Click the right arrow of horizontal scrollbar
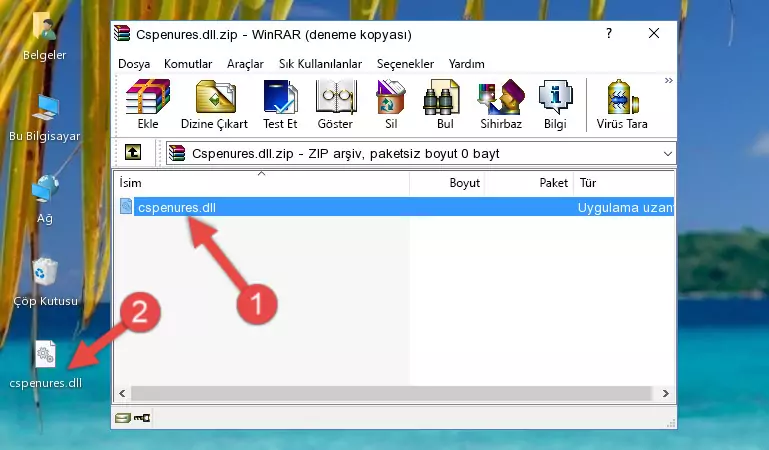 coord(666,393)
